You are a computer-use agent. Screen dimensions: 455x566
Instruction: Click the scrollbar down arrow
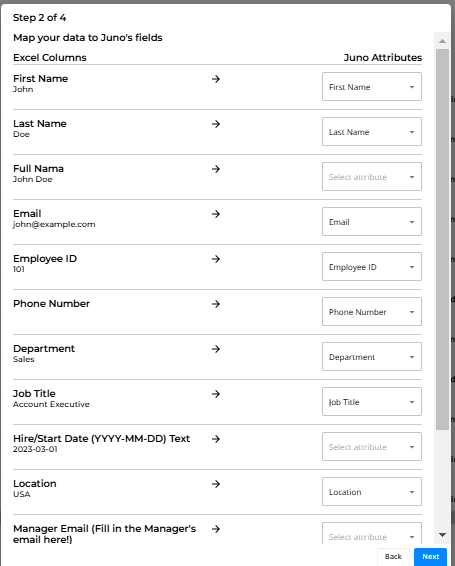click(442, 535)
